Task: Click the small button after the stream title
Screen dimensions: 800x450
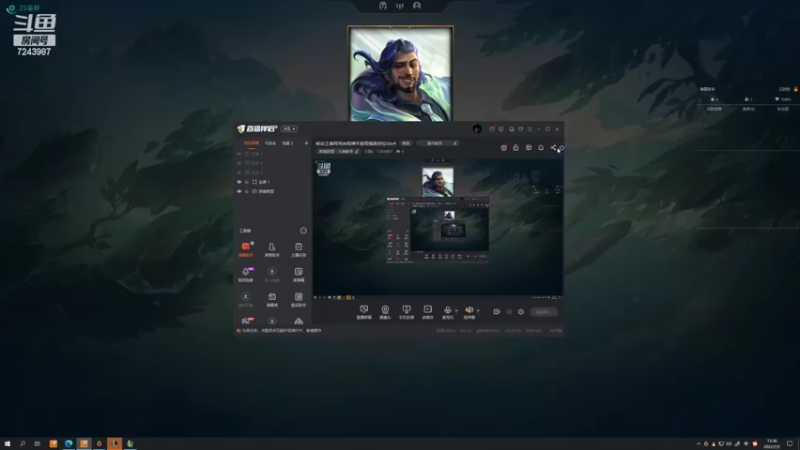Action: pyautogui.click(x=406, y=143)
